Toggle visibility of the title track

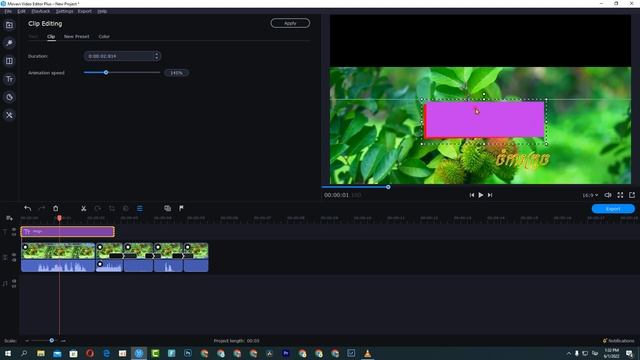(x=14, y=229)
